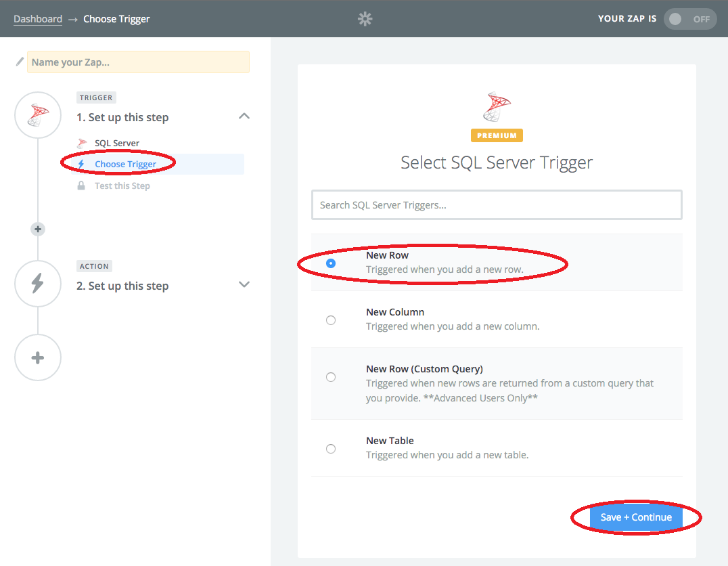
Task: Choose New Row (Custom Query) radio option
Action: coord(331,376)
